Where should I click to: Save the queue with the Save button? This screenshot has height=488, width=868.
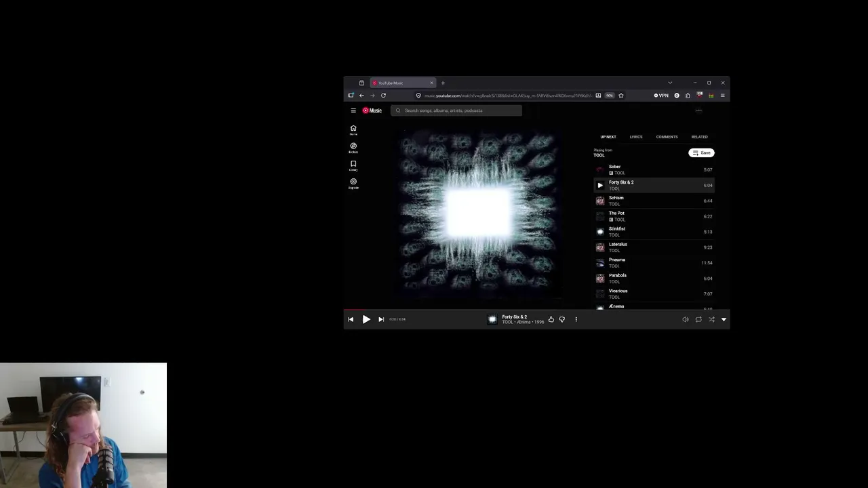click(x=702, y=153)
